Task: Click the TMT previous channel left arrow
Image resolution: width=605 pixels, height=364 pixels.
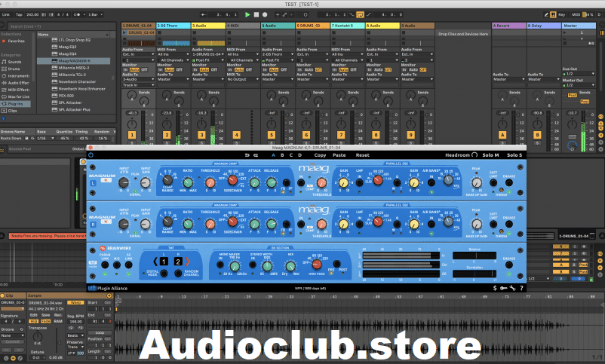Action: (x=155, y=262)
